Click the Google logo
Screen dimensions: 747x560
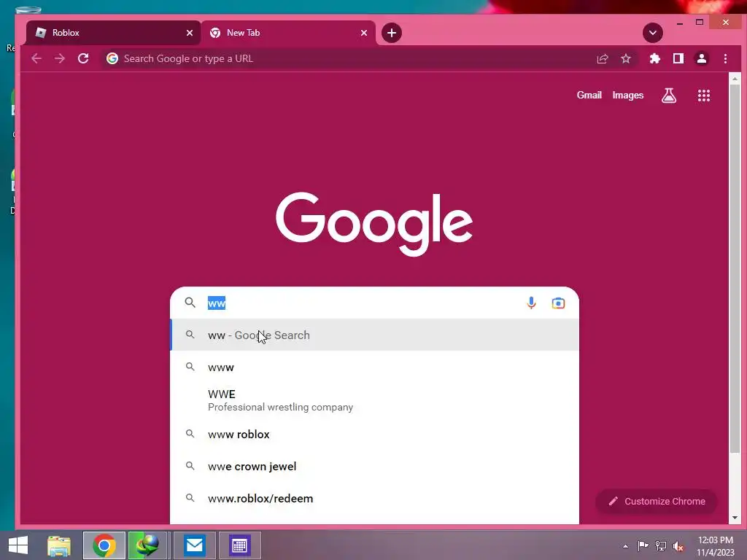click(x=374, y=224)
